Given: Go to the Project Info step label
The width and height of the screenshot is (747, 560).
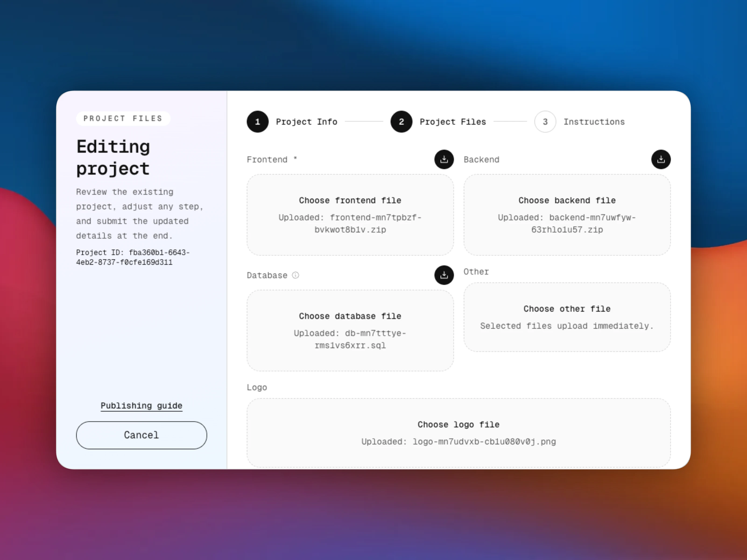Looking at the screenshot, I should coord(306,122).
